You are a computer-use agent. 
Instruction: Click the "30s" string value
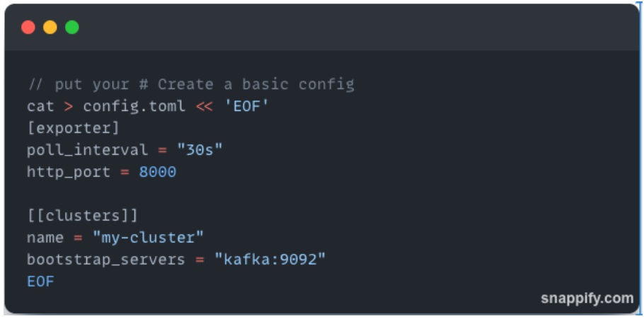tap(200, 150)
